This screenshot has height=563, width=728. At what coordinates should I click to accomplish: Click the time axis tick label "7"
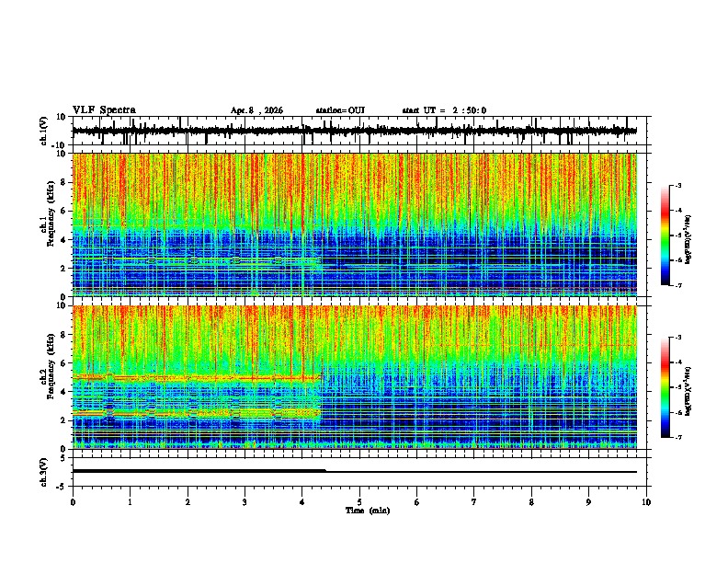pyautogui.click(x=474, y=502)
